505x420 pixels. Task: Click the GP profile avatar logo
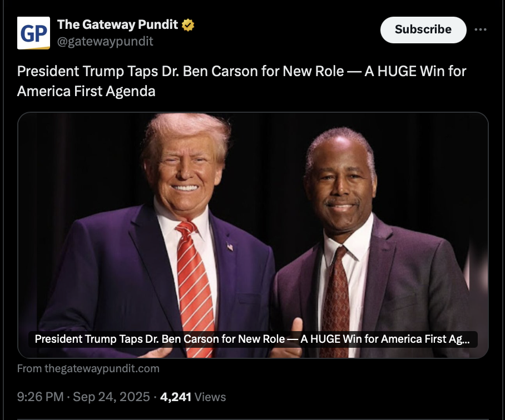[x=33, y=33]
